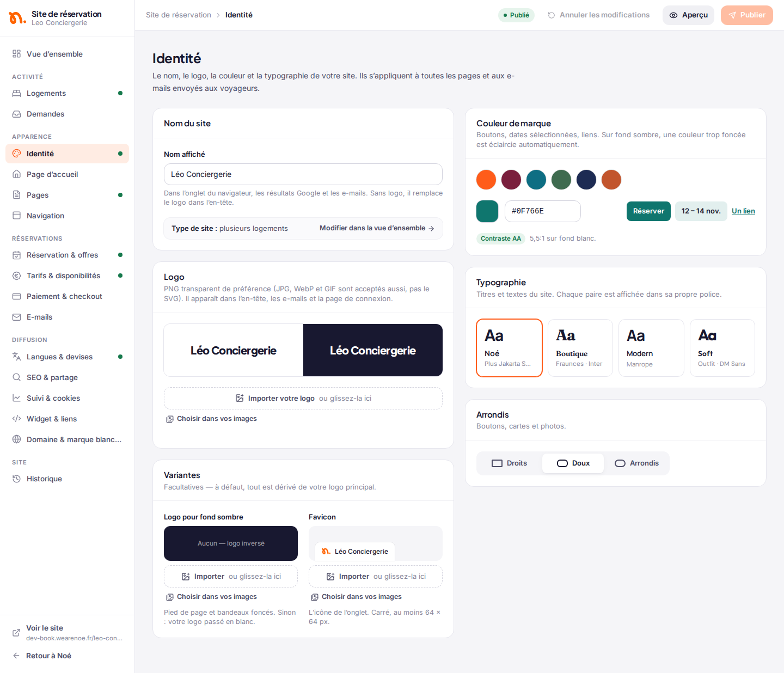The image size is (784, 673).
Task: Click the Page d'accueil home icon
Action: [x=17, y=174]
